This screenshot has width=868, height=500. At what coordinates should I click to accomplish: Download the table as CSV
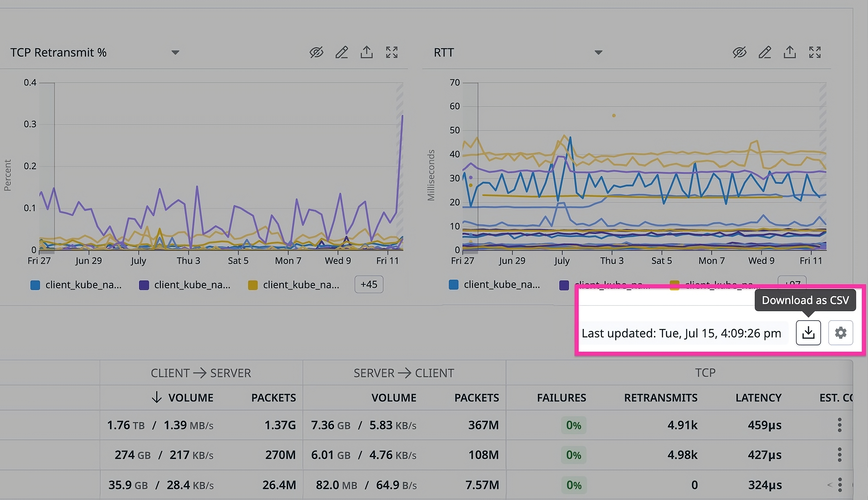coord(808,332)
